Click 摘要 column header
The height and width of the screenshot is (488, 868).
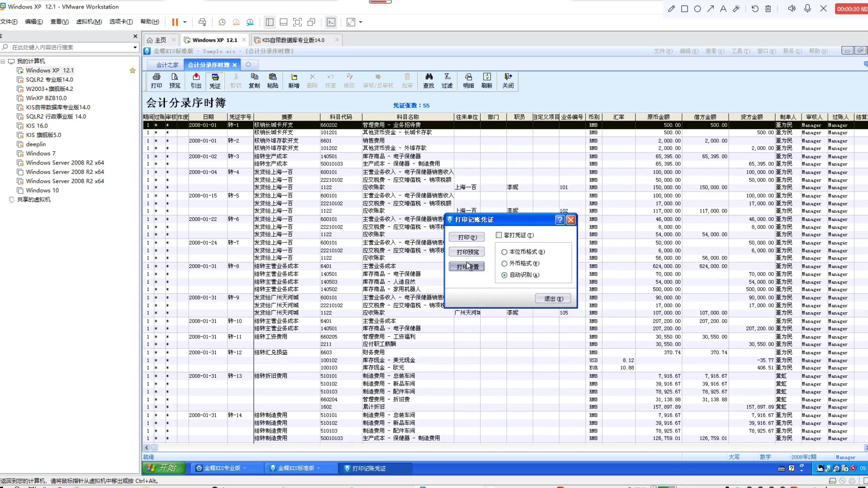coord(287,117)
